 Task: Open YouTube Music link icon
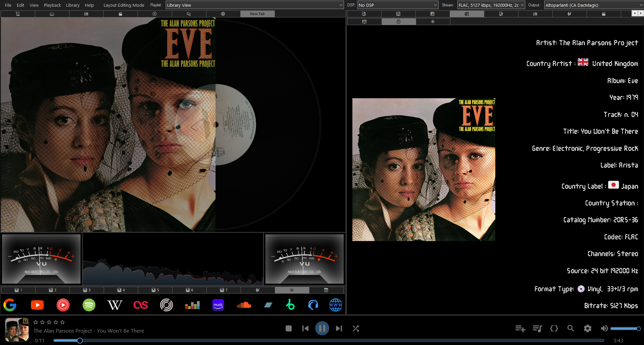pos(63,305)
